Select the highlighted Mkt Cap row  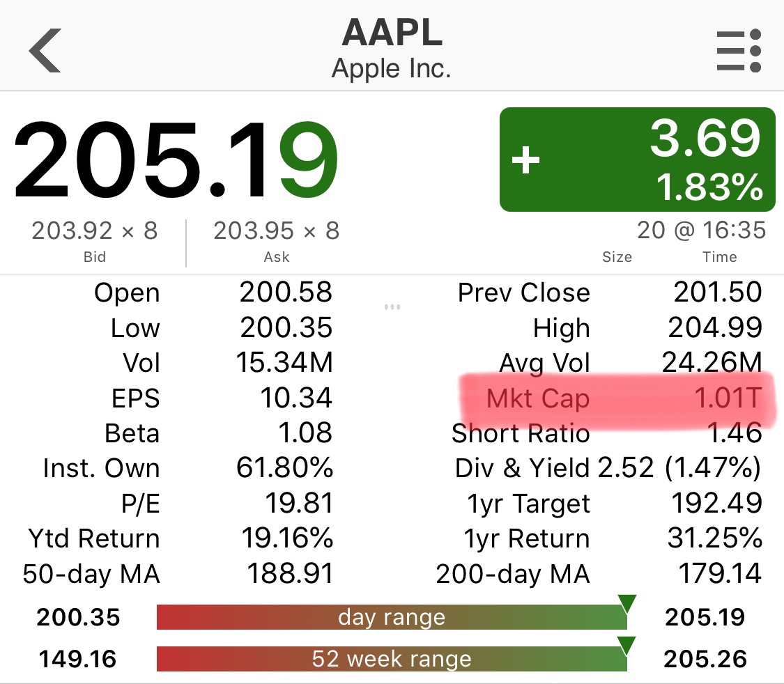coord(618,398)
